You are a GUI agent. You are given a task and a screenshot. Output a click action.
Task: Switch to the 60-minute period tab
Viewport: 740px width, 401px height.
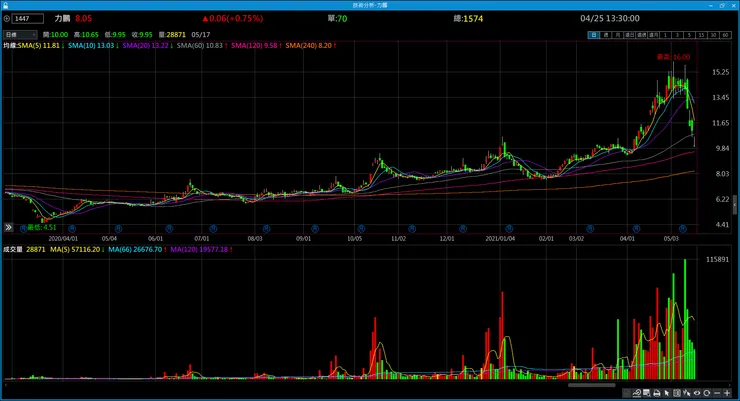[725, 35]
